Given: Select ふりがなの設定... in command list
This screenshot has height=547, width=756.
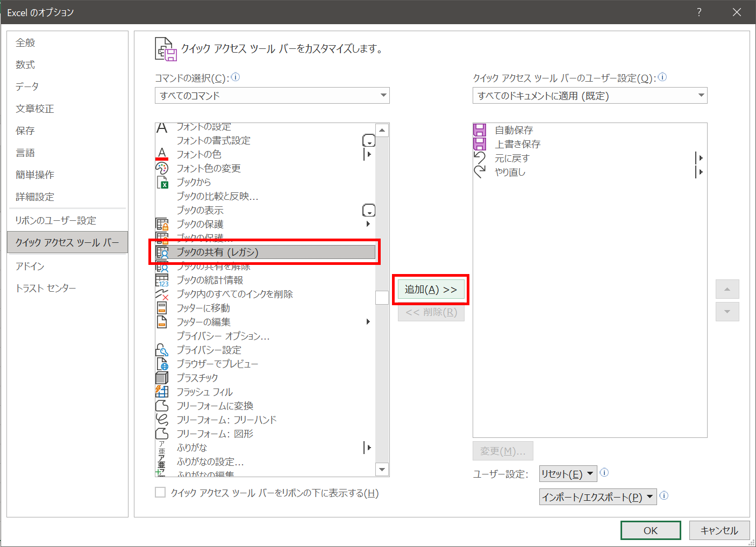Looking at the screenshot, I should (x=265, y=462).
